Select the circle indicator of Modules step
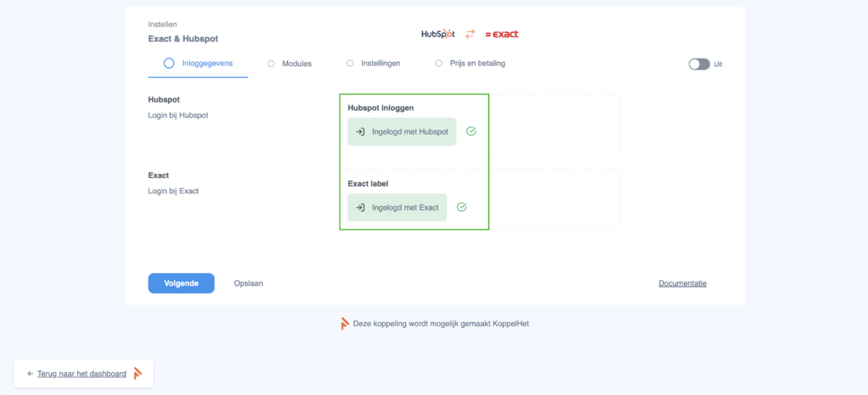The width and height of the screenshot is (868, 395). (x=271, y=64)
